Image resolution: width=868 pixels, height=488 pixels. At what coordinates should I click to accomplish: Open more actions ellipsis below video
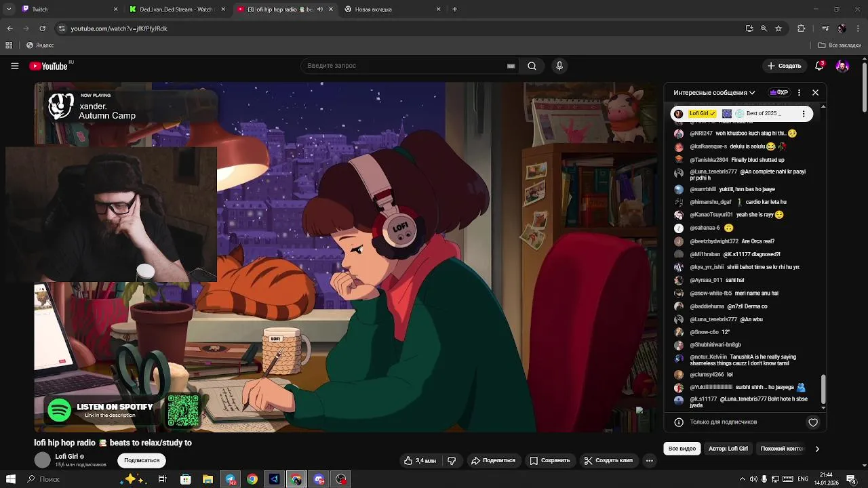tap(649, 460)
